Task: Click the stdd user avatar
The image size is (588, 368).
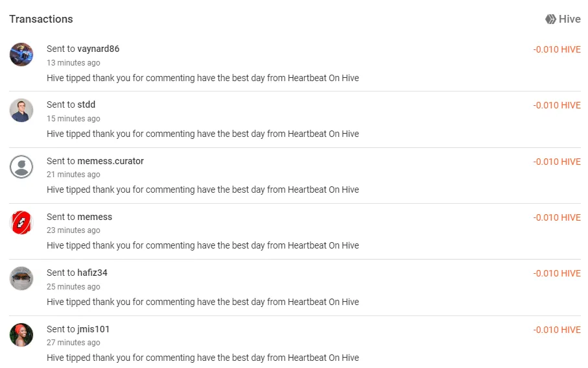Action: pyautogui.click(x=21, y=110)
